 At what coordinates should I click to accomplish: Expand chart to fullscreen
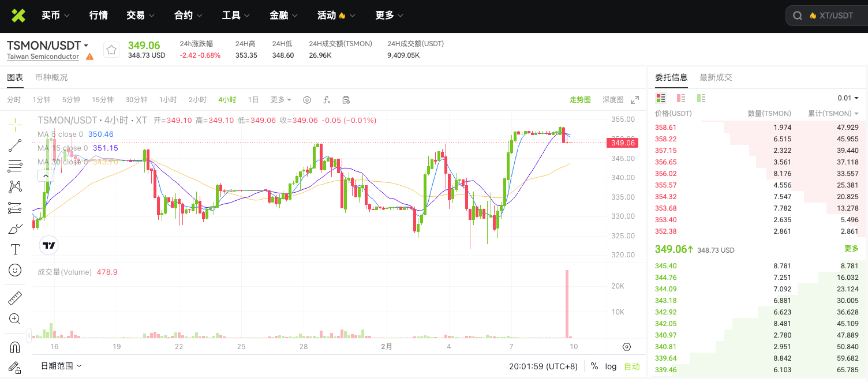coord(635,100)
